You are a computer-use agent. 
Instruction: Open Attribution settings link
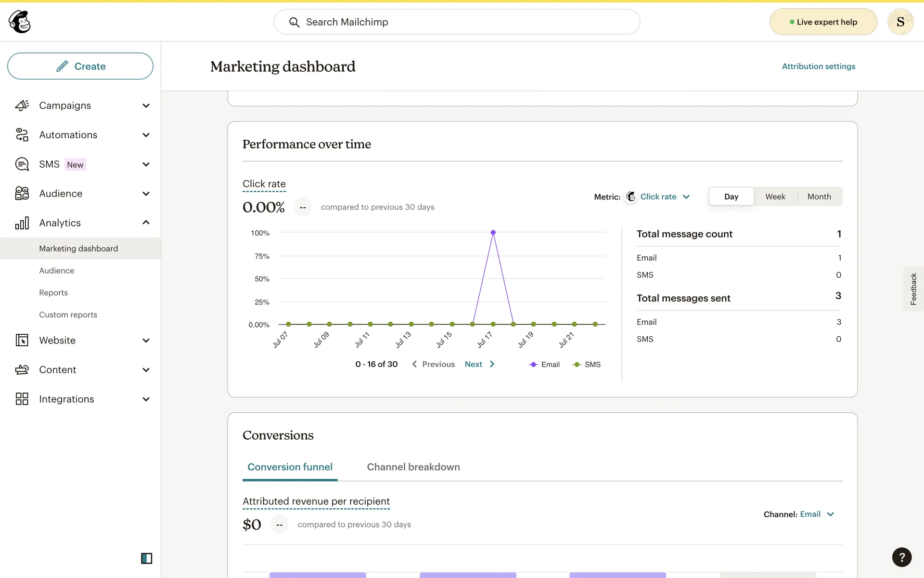point(818,66)
